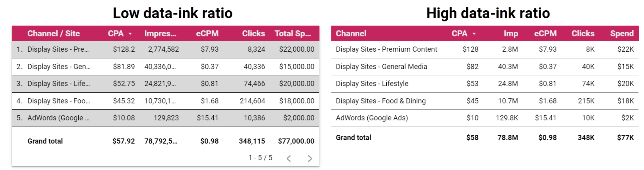
Task: Click the truncated Impressions header in left table
Action: pos(160,33)
